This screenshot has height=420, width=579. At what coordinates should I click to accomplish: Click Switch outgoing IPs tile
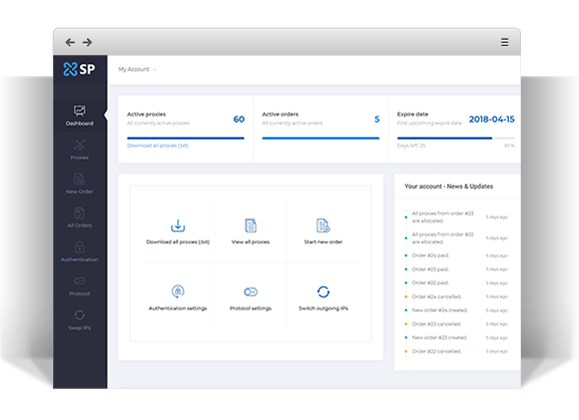(323, 298)
